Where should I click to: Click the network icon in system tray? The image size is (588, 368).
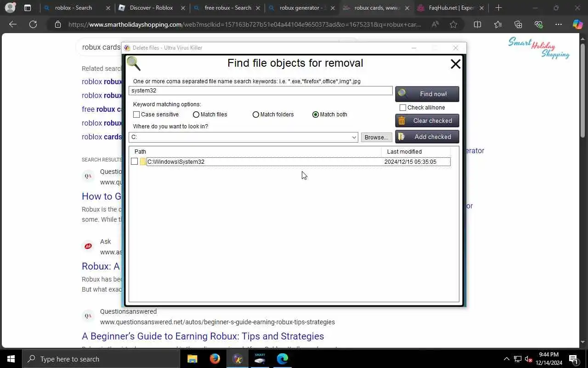[x=518, y=359]
